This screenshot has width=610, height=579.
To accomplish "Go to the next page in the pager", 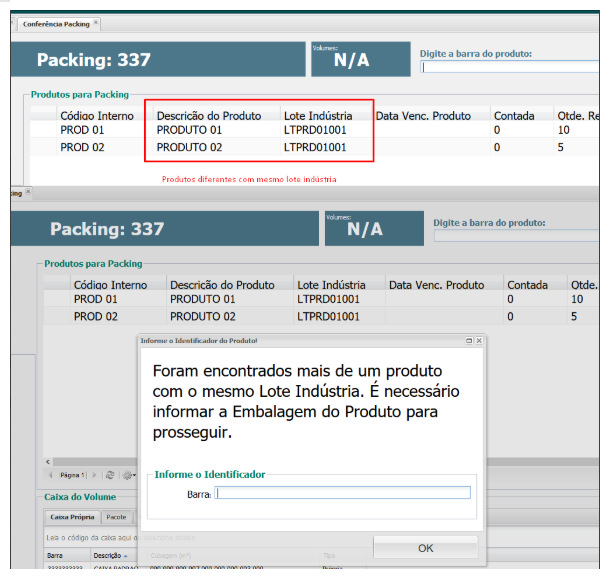I will tap(94, 475).
